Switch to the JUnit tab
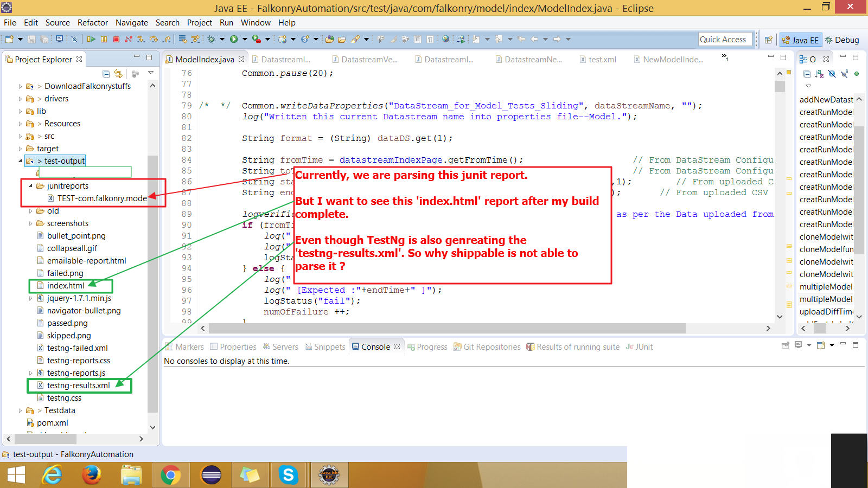This screenshot has height=488, width=868. 639,347
